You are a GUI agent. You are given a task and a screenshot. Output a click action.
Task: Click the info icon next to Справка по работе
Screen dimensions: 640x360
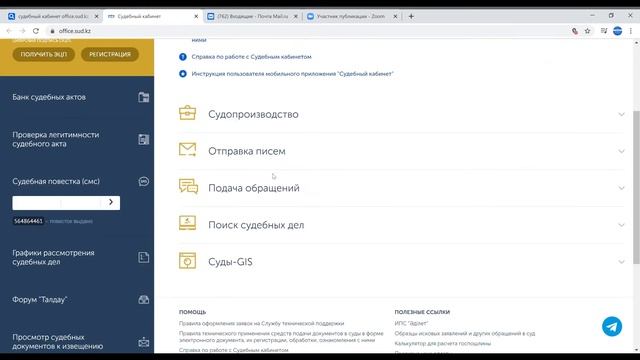183,57
